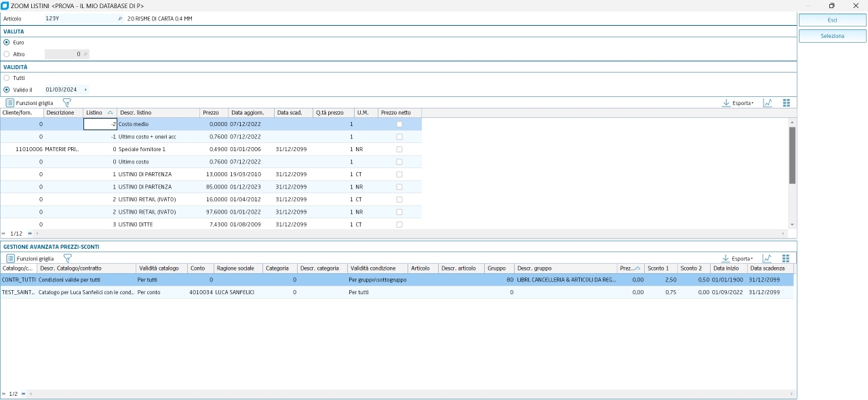868x400 pixels.
Task: Sort by the Prezzo column header
Action: pos(210,113)
